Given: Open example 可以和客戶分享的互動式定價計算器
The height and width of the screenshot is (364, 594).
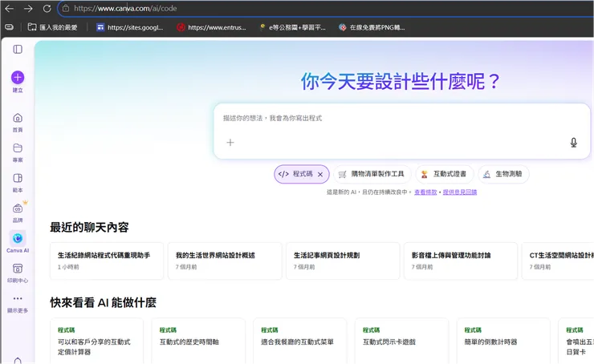Looking at the screenshot, I should point(97,342).
